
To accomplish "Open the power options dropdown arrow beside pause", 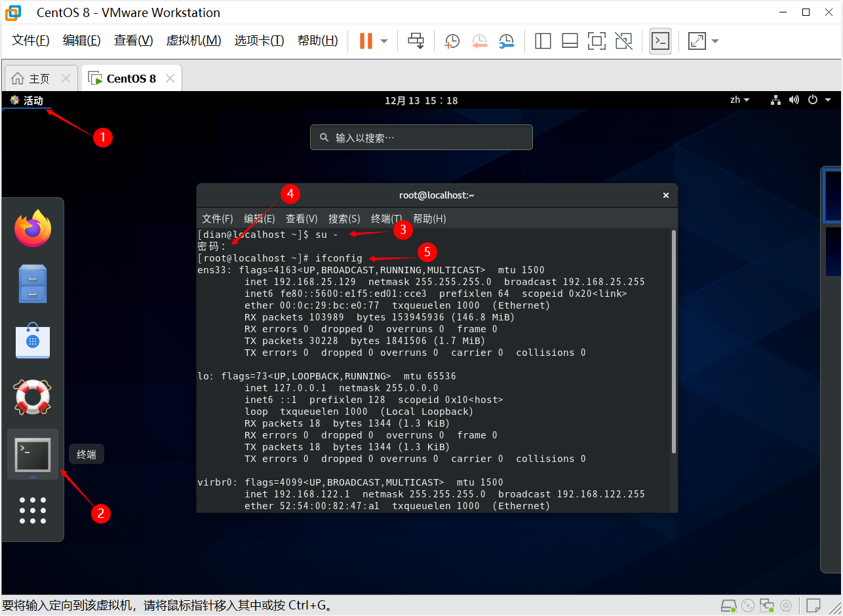I will [x=384, y=41].
